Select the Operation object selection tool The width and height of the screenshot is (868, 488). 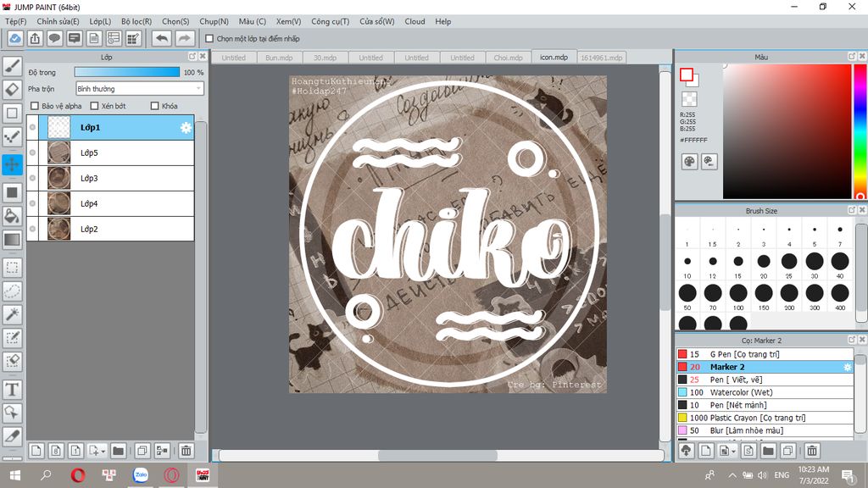pyautogui.click(x=12, y=413)
